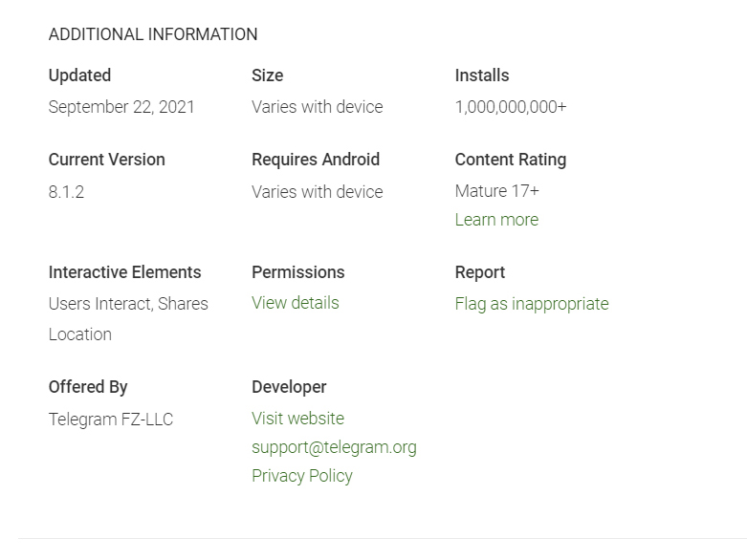Click Varies with device under Requires Android
Screen dimensions: 747x560
pyautogui.click(x=317, y=192)
